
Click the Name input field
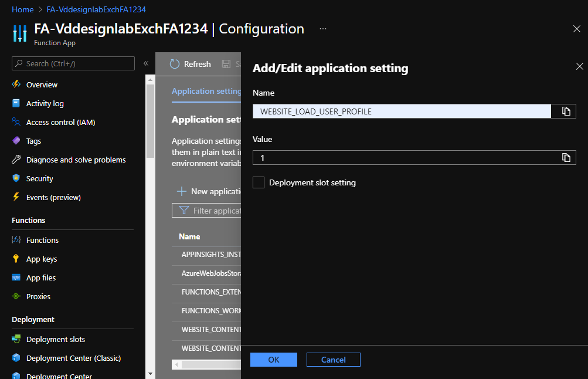tap(402, 111)
